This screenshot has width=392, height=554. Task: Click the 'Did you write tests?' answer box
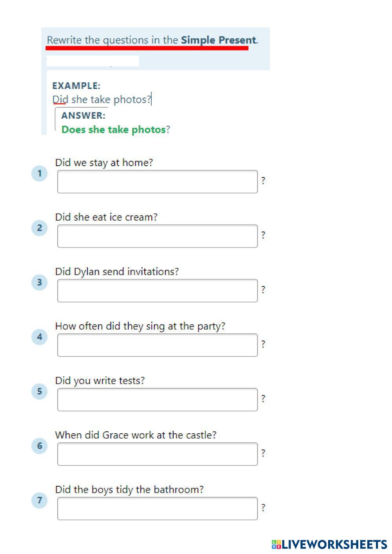[x=157, y=400]
